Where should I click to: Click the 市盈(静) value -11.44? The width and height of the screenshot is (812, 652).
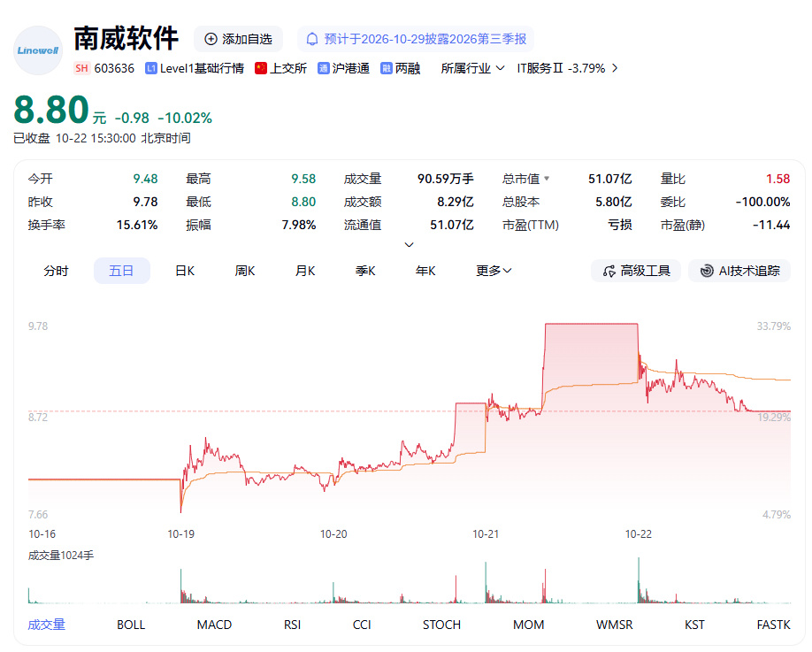tap(771, 225)
